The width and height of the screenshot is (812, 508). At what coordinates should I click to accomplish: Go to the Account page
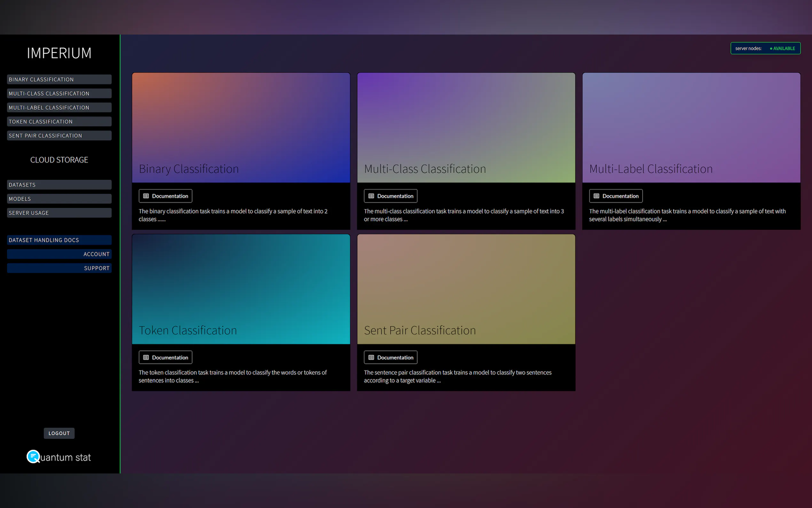tap(59, 254)
